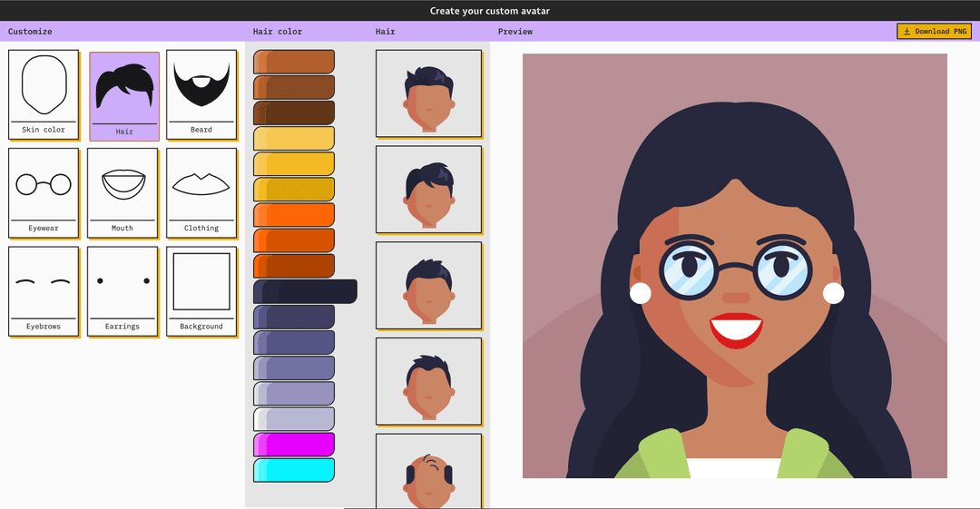The image size is (980, 509).
Task: Click the Download PNG button
Action: coord(934,31)
